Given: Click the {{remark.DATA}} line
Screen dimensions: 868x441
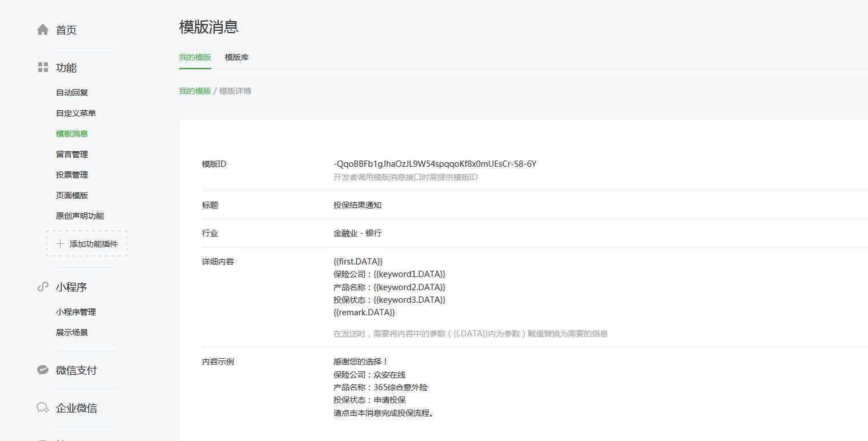Looking at the screenshot, I should click(x=364, y=312).
